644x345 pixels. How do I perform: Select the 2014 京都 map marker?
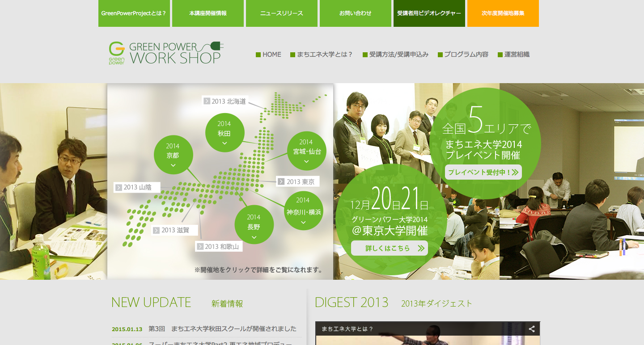tap(174, 155)
